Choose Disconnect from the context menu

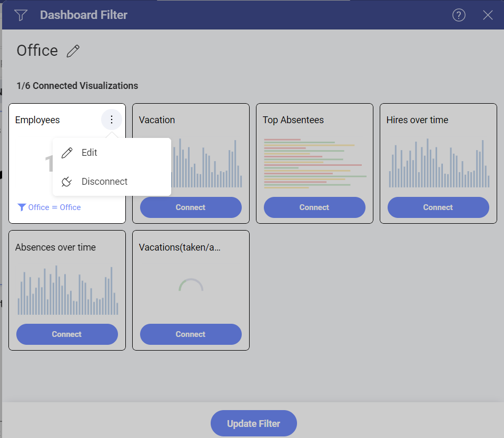[112, 182]
